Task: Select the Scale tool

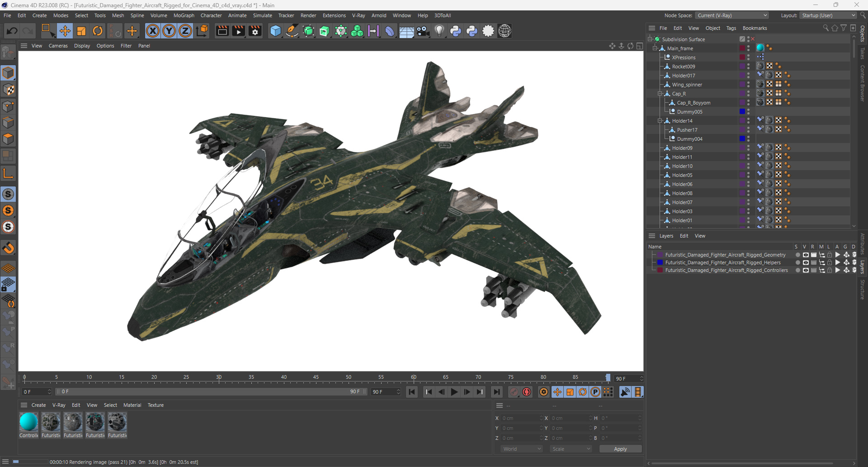Action: 81,31
